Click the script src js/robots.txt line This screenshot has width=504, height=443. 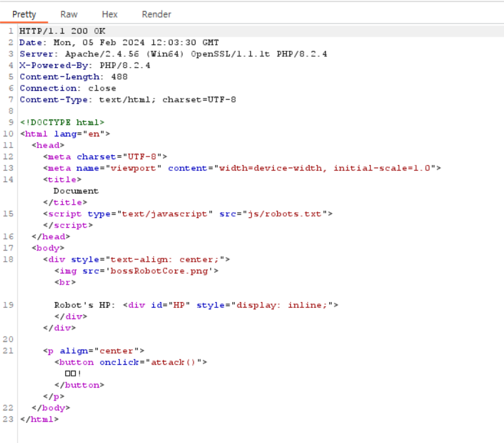tap(188, 214)
